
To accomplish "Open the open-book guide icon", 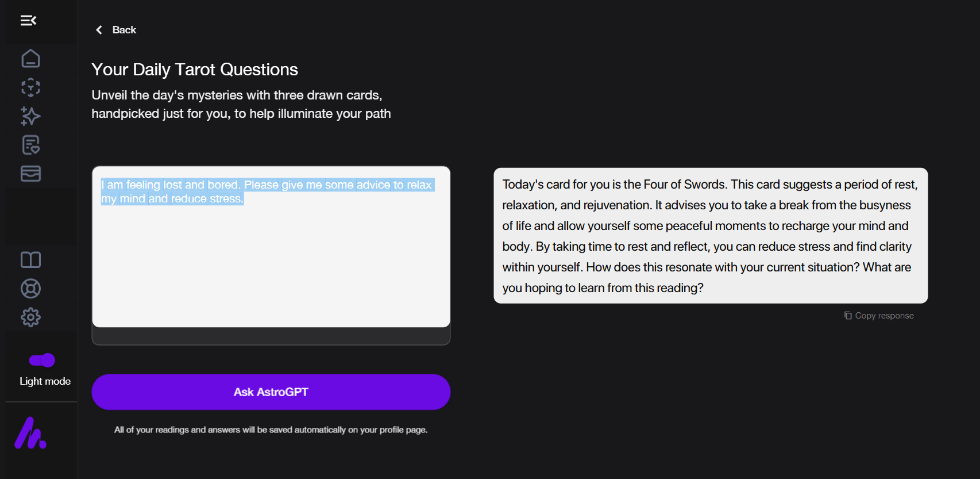I will [30, 260].
